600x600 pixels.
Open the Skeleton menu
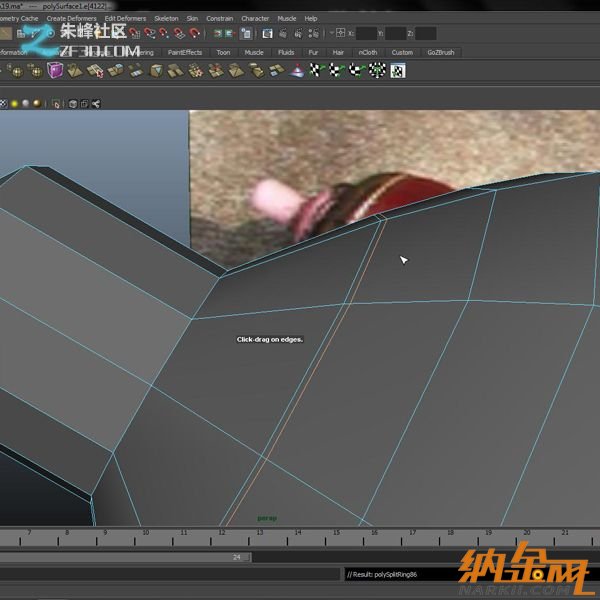coord(166,18)
